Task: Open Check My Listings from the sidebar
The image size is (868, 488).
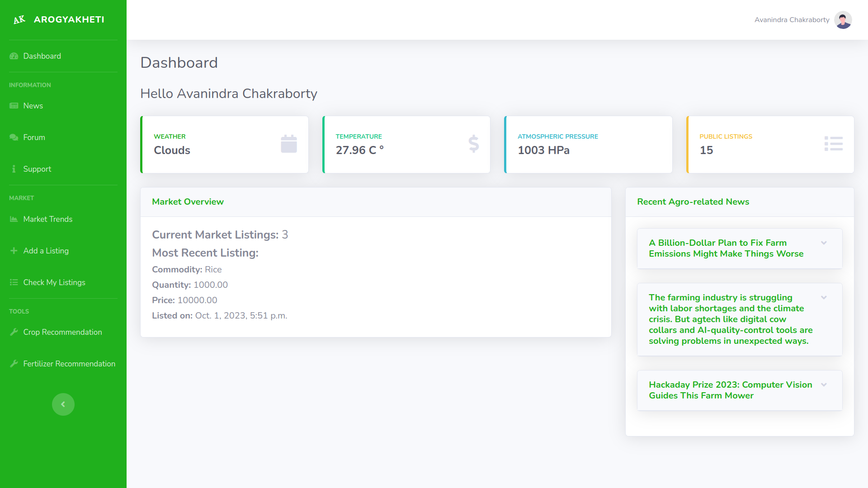Action: click(54, 282)
